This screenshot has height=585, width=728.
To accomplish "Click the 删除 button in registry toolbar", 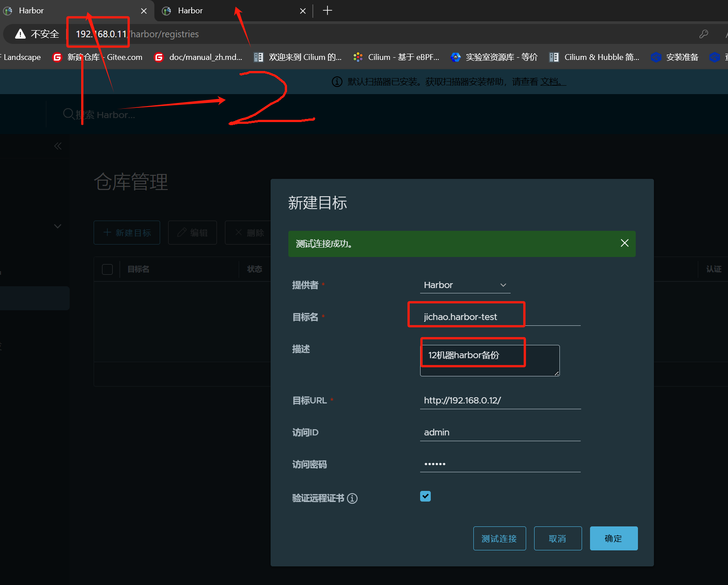I will pos(248,233).
